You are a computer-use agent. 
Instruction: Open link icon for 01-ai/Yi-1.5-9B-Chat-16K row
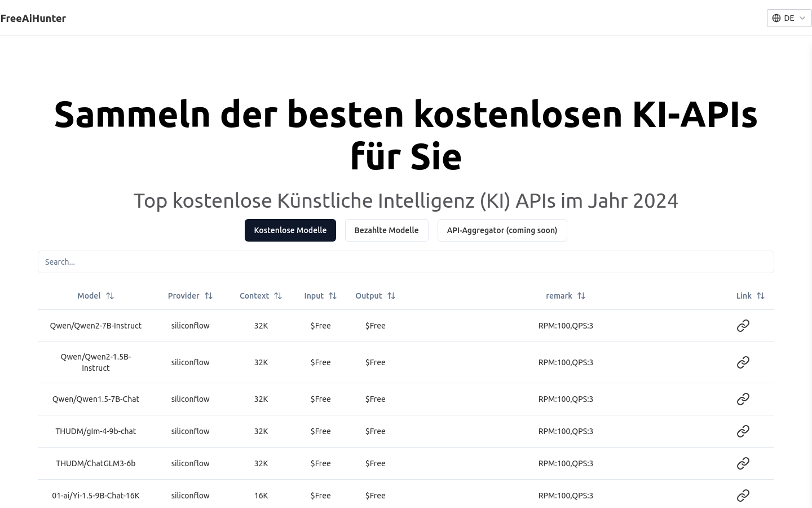pos(743,496)
